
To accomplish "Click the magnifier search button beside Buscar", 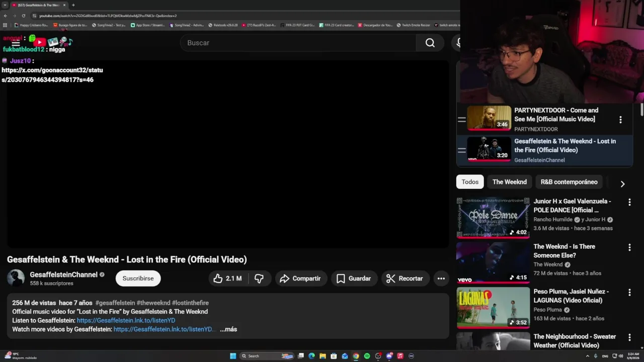I will point(430,43).
